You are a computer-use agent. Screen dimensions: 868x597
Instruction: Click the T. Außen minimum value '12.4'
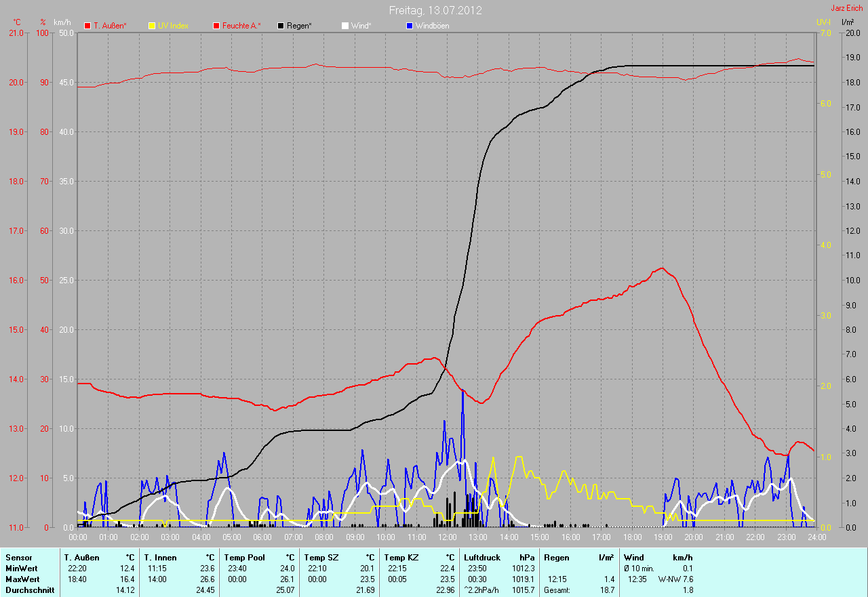click(127, 569)
